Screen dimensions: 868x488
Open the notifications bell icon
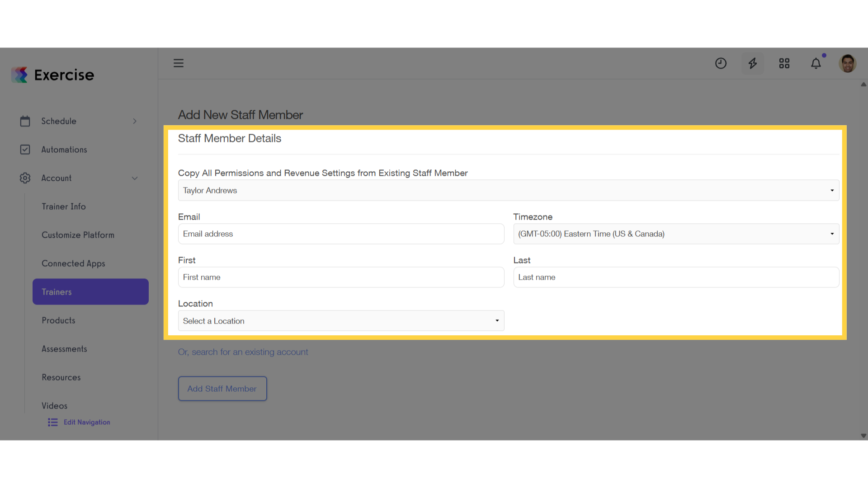pos(816,63)
